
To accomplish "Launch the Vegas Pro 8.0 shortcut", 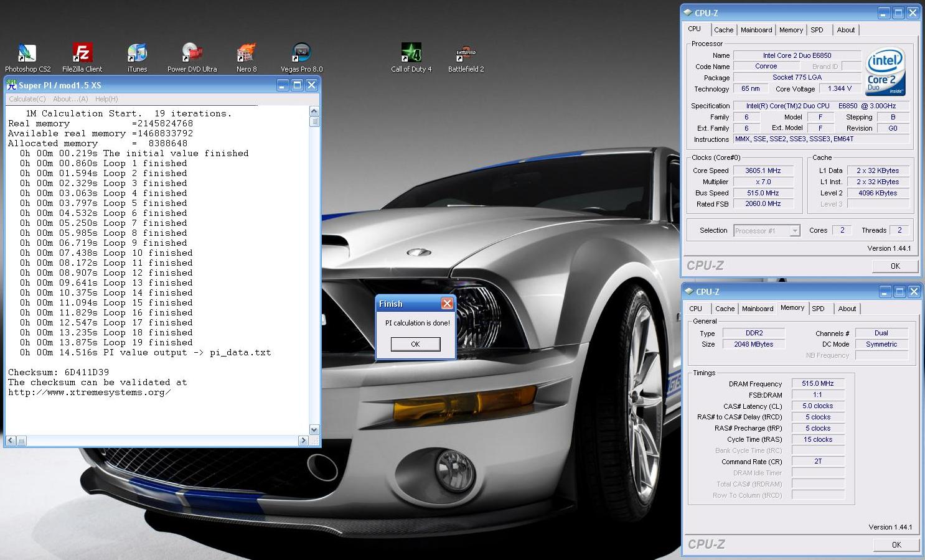I will tap(301, 58).
